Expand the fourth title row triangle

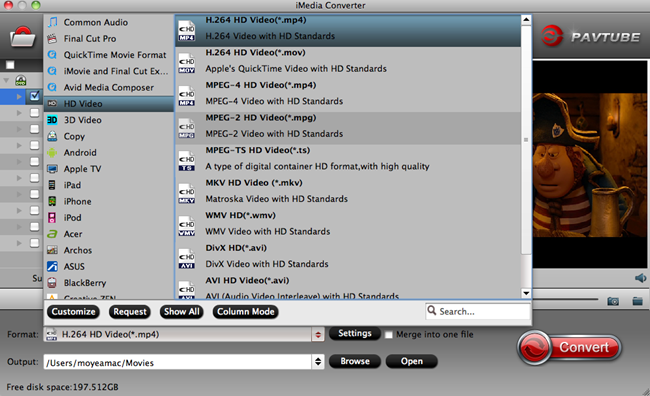19,145
